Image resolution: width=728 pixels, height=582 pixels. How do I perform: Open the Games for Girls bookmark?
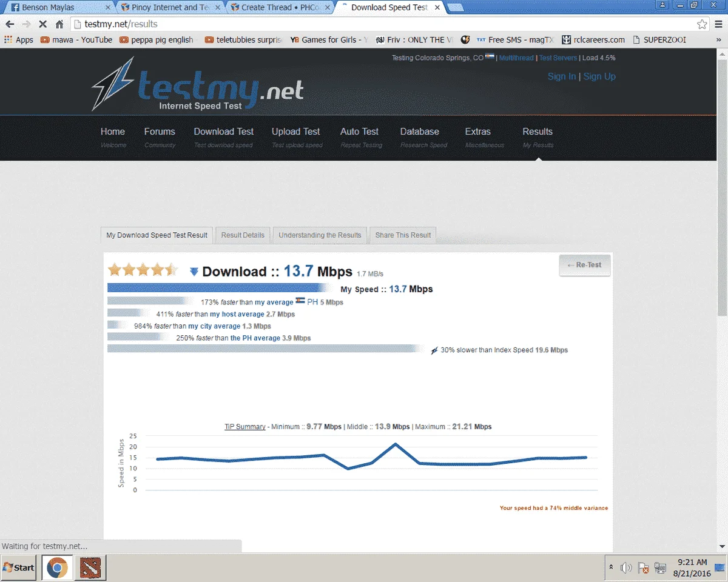click(328, 39)
